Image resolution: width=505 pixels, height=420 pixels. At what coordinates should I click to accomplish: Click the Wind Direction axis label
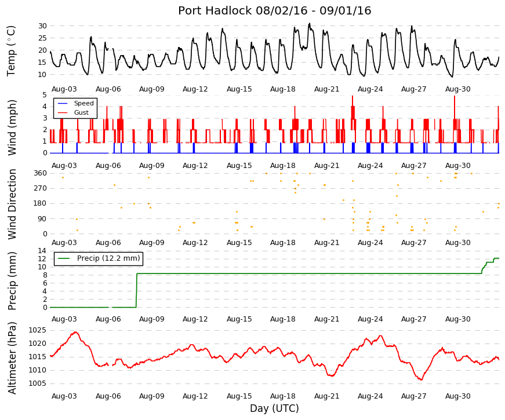click(12, 204)
